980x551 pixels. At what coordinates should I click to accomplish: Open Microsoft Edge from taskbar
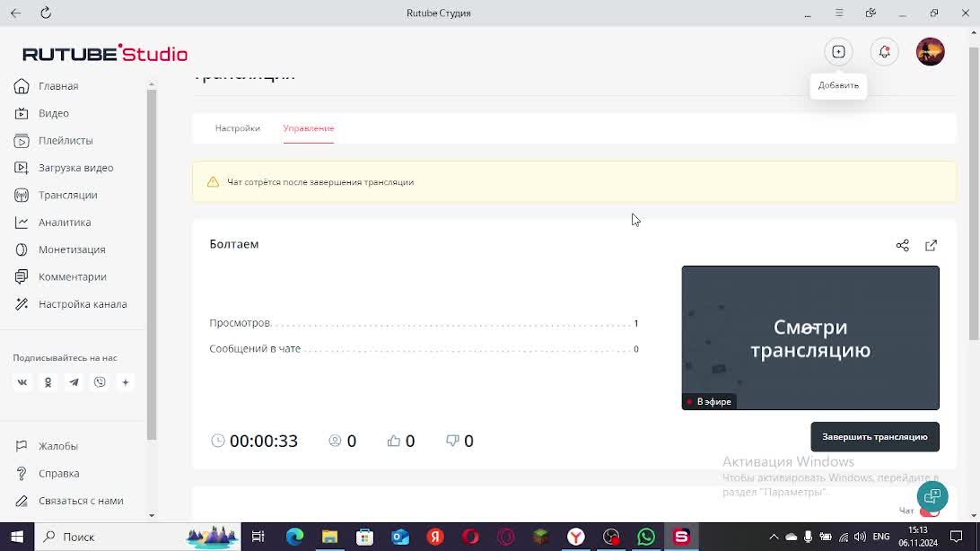pos(294,537)
